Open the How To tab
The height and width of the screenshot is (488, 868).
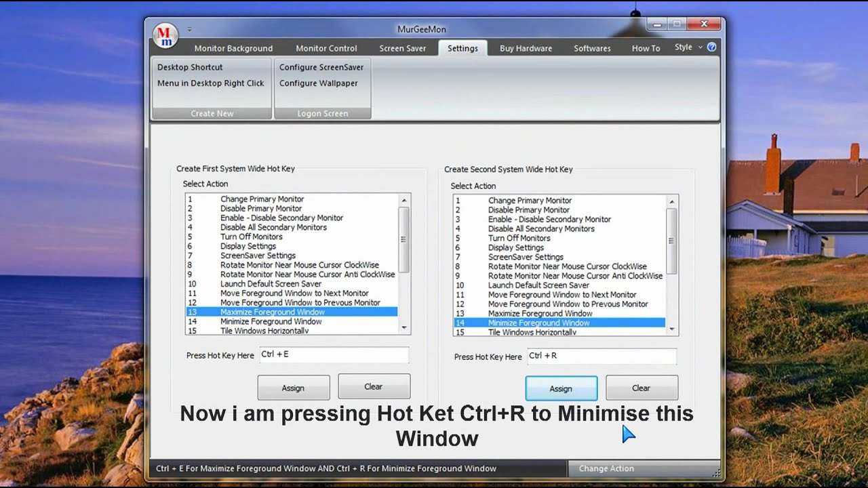pos(646,48)
